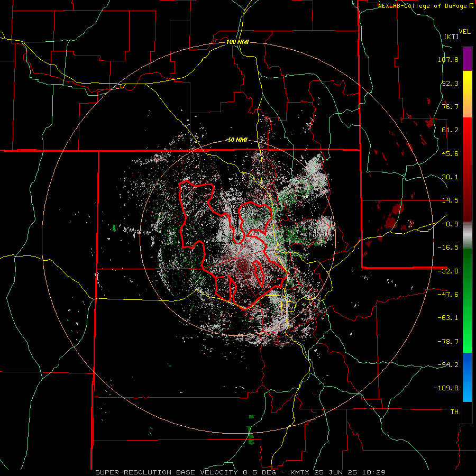This screenshot has width=476, height=476.
Task: Click the Super-Resolution Base Velocity caption
Action: point(241,472)
